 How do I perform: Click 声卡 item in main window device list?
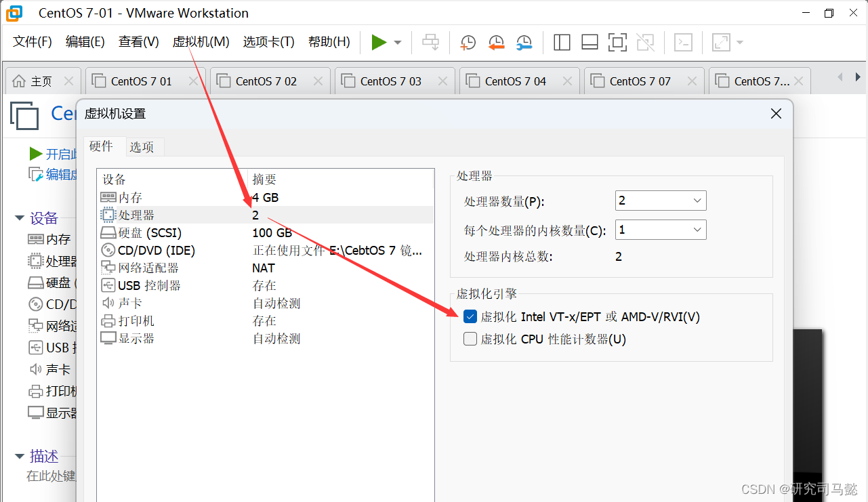[50, 370]
